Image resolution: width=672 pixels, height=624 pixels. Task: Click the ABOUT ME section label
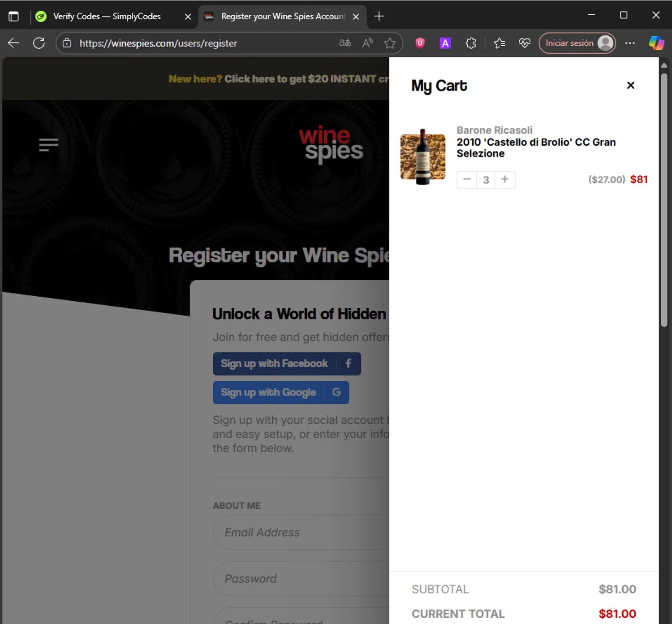[x=237, y=506]
